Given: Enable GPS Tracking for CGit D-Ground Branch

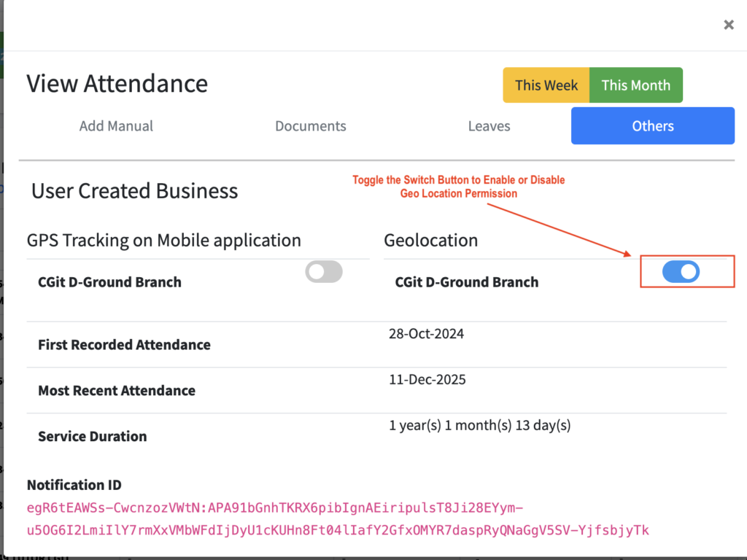Looking at the screenshot, I should click(x=324, y=272).
